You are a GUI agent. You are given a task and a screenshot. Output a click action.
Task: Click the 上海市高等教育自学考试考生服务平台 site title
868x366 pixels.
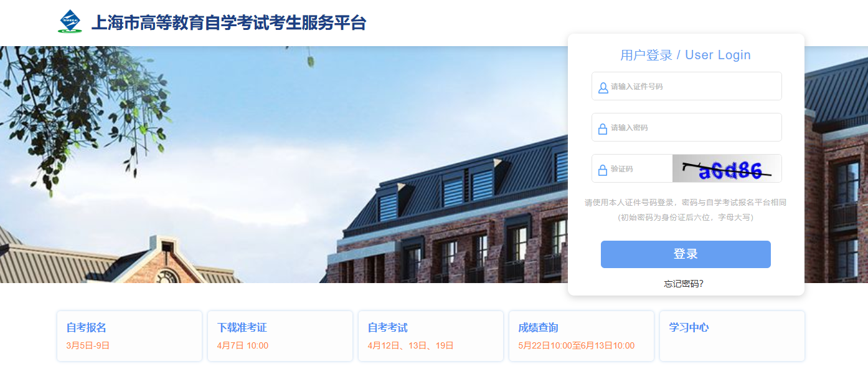click(229, 23)
